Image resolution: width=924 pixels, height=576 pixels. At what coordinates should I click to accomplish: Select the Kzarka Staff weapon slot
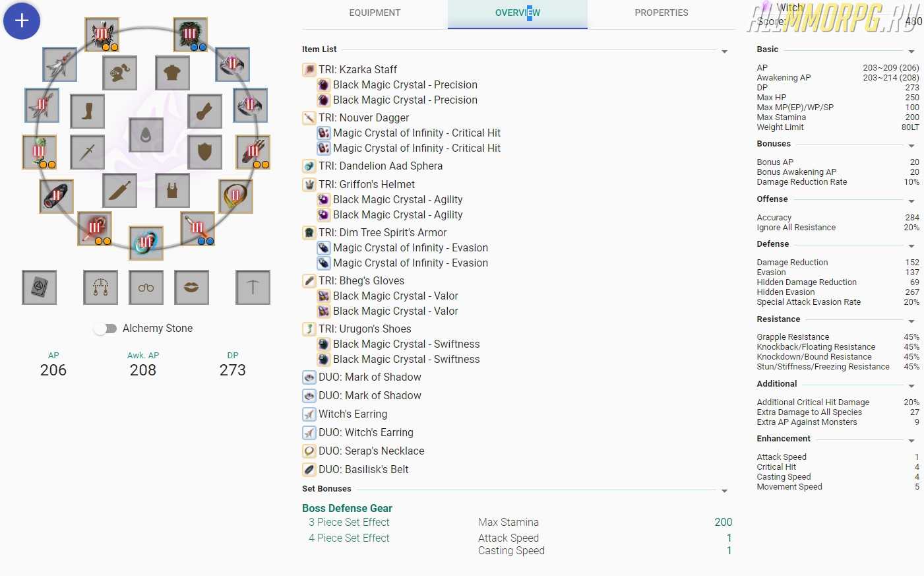click(95, 229)
